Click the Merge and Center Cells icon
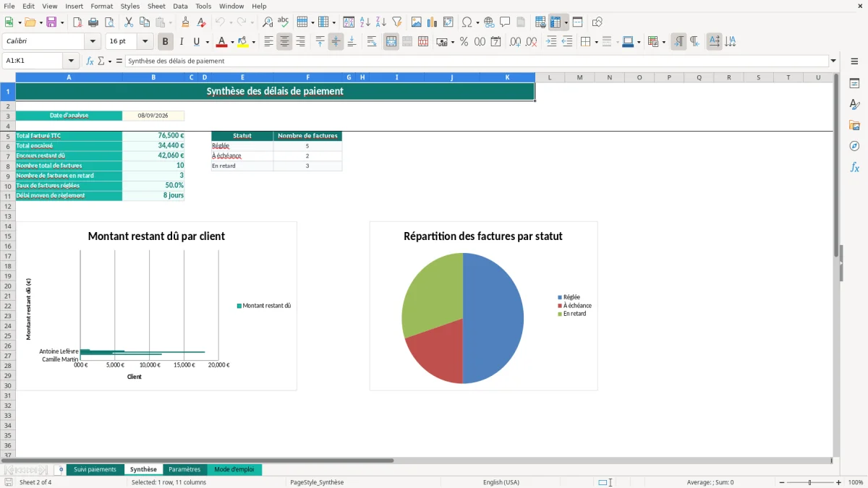 [391, 42]
